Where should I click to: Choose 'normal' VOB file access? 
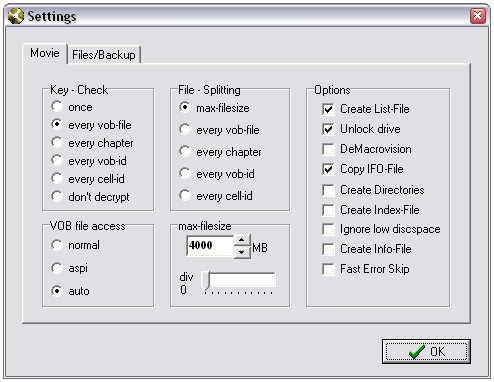57,245
